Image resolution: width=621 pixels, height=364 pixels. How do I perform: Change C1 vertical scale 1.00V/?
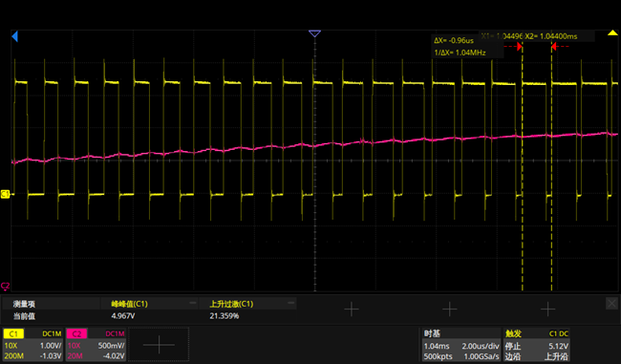tap(51, 346)
